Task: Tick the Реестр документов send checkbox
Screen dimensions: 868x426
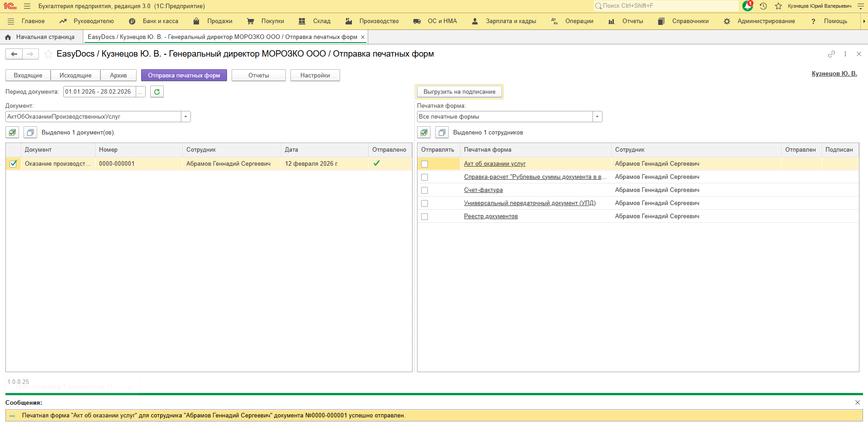Action: click(424, 216)
